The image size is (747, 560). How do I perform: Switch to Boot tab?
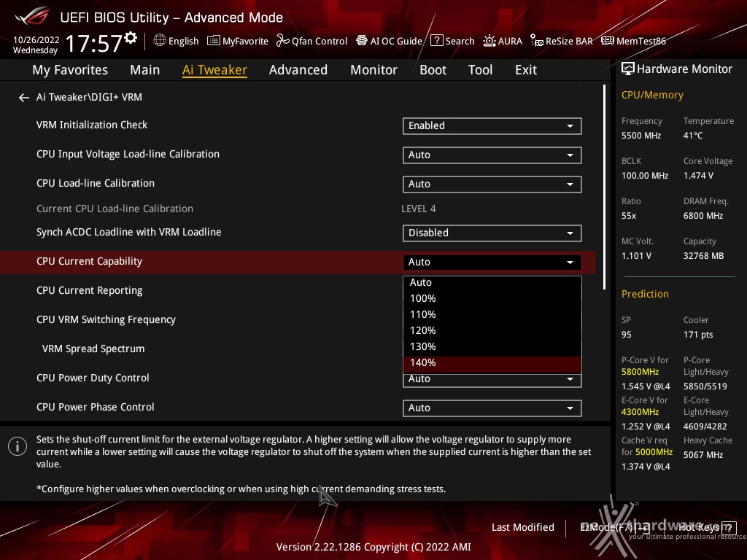coord(433,70)
